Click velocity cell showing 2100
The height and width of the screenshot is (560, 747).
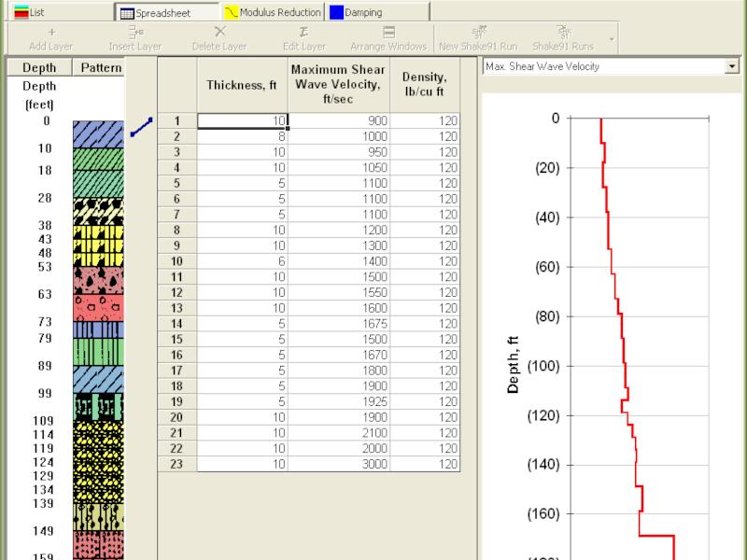(339, 433)
